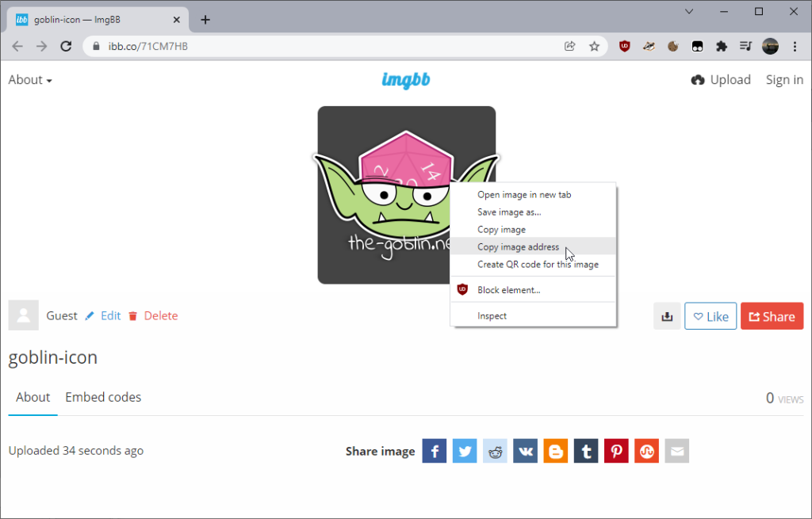
Task: Select Copy image from context menu
Action: pos(533,229)
